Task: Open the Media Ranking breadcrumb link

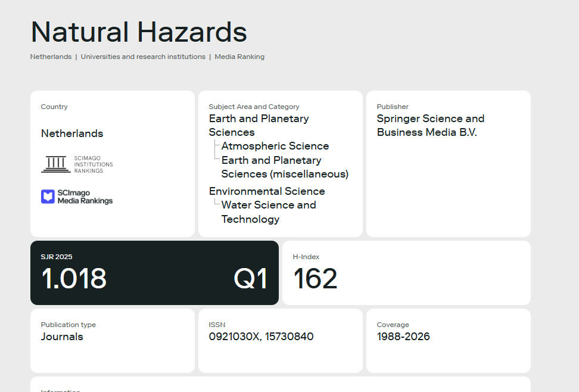Action: click(239, 57)
